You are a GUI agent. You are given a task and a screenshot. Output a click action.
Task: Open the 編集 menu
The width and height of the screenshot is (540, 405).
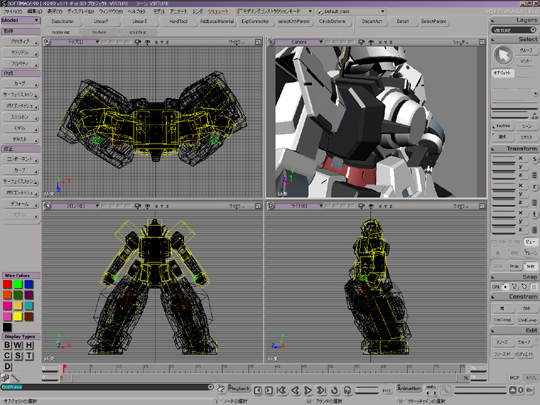34,11
